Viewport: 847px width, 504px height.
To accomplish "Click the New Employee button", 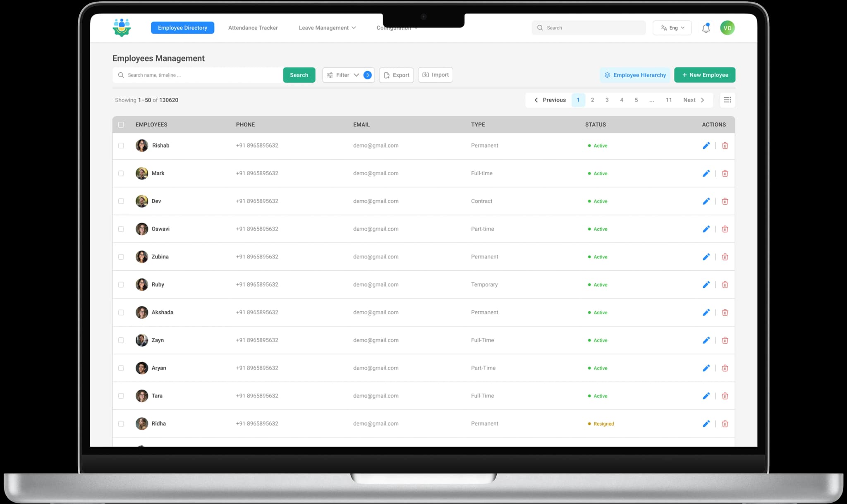I will (x=704, y=75).
